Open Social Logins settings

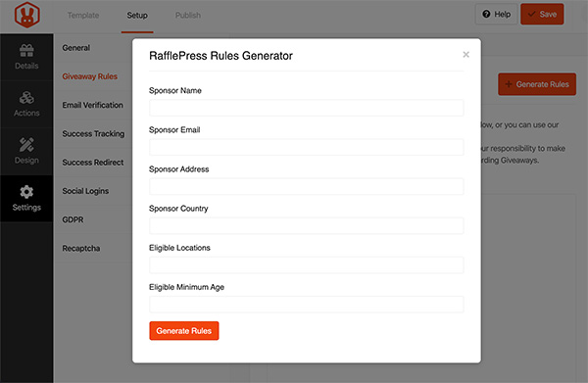[x=85, y=191]
